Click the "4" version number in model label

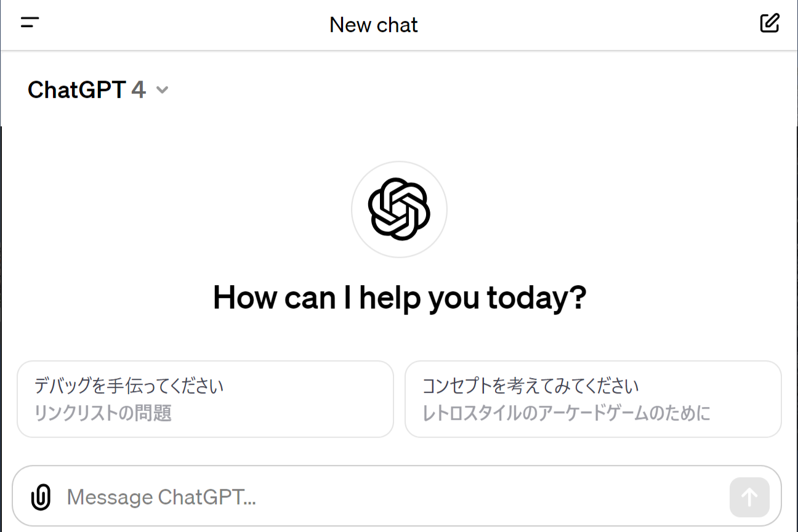point(139,90)
